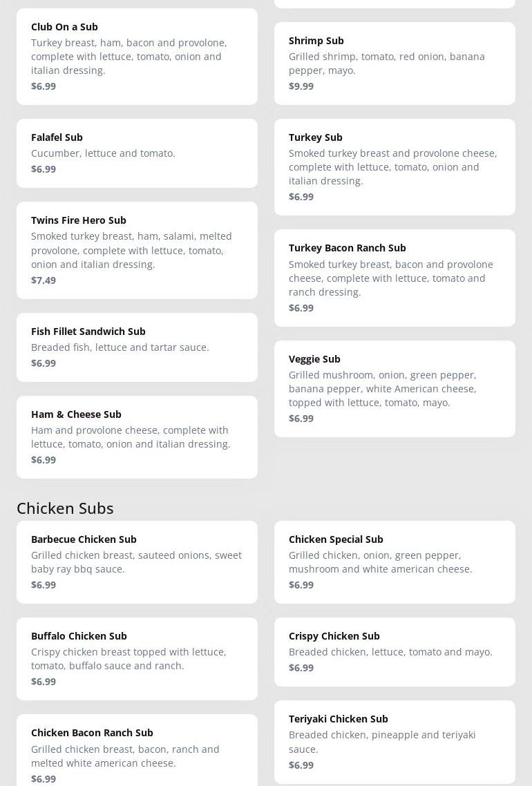
Task: Open the Veggie Sub item
Action: point(395,388)
